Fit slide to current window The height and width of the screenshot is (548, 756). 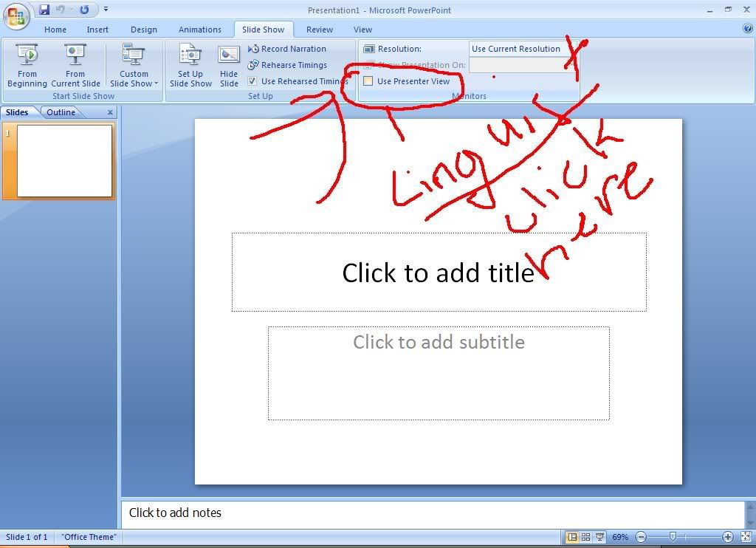[x=746, y=537]
